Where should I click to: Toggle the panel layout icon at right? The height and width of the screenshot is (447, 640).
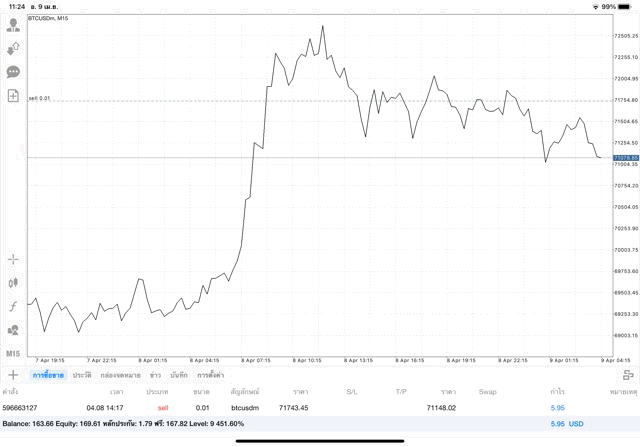pyautogui.click(x=627, y=375)
